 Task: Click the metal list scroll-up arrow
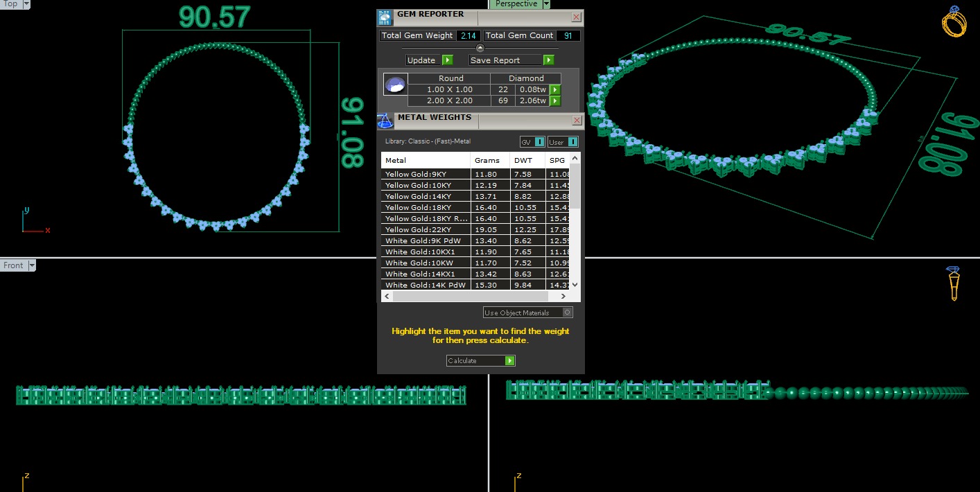pos(575,159)
